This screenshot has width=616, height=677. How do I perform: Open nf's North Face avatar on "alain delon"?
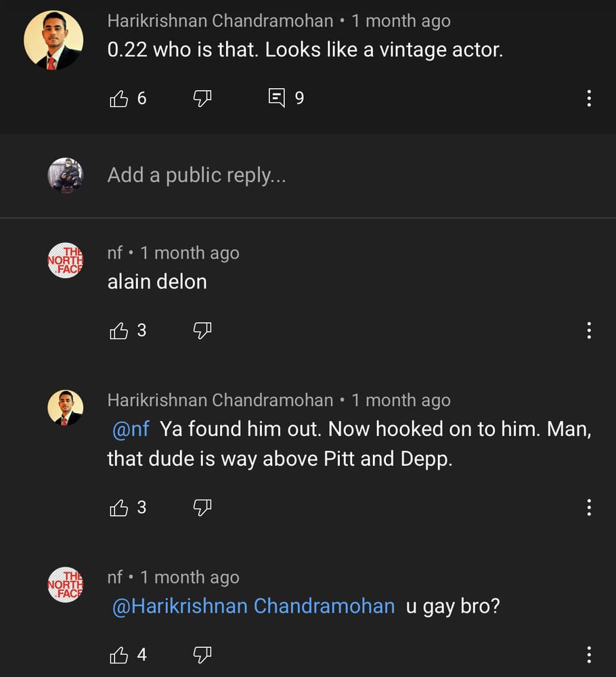pyautogui.click(x=65, y=260)
